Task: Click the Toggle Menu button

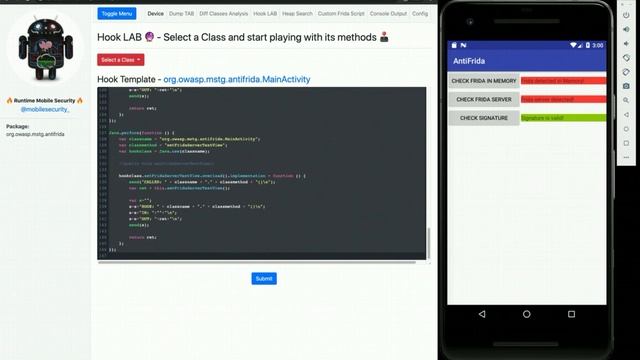Action: 117,13
